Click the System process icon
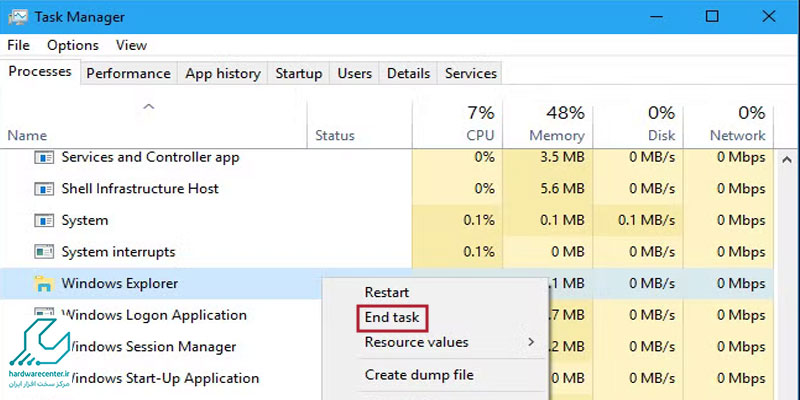Image resolution: width=800 pixels, height=400 pixels. pos(44,221)
